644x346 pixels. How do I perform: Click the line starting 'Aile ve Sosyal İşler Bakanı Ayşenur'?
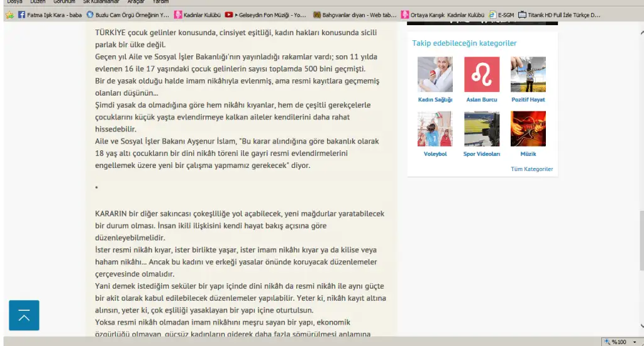point(237,142)
